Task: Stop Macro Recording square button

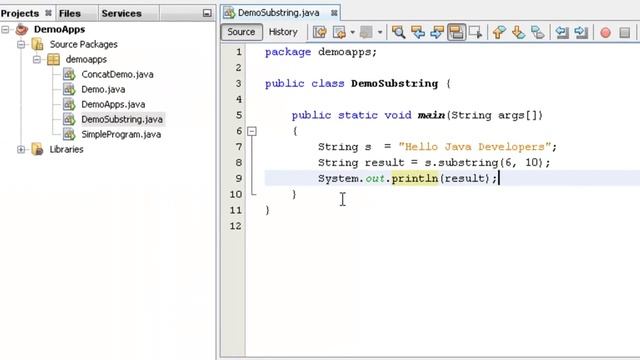Action: click(624, 33)
